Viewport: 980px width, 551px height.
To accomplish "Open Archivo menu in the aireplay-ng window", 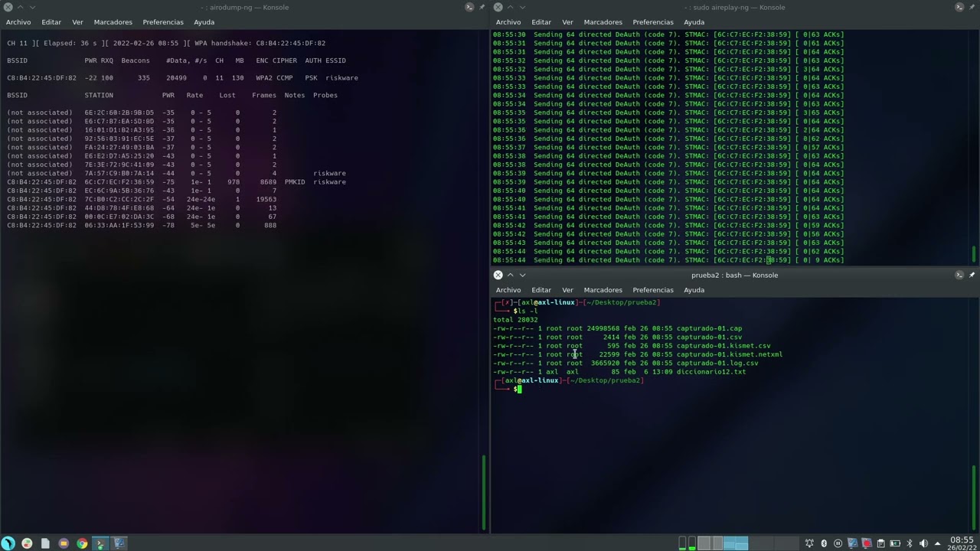I will point(508,22).
